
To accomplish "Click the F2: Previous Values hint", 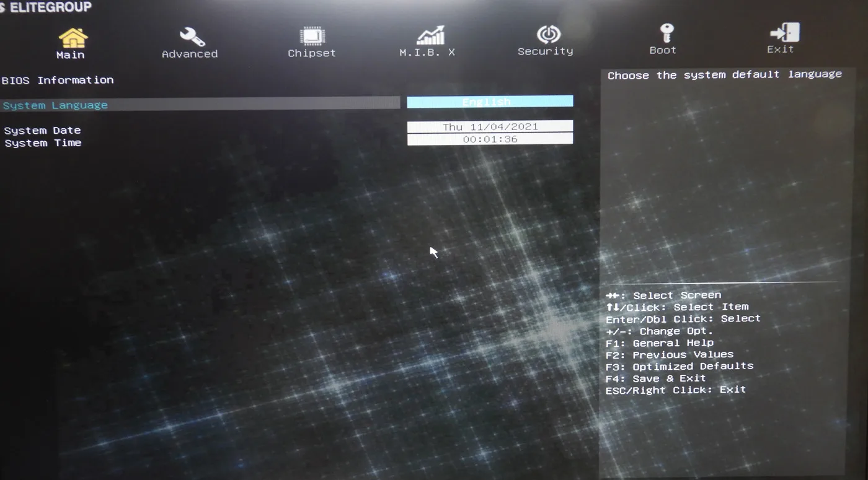I will tap(670, 354).
